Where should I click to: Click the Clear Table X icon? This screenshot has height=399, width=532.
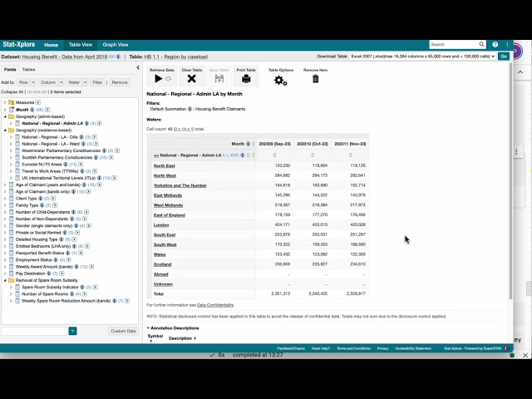click(192, 79)
